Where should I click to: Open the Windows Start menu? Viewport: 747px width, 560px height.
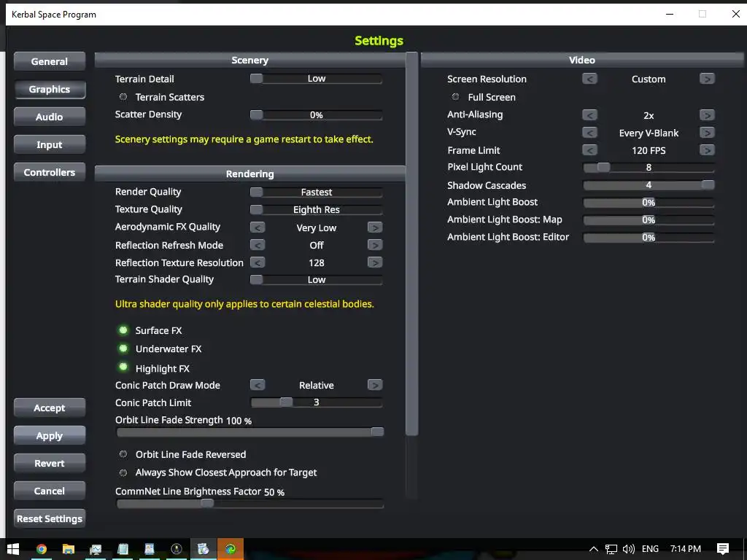tap(13, 549)
